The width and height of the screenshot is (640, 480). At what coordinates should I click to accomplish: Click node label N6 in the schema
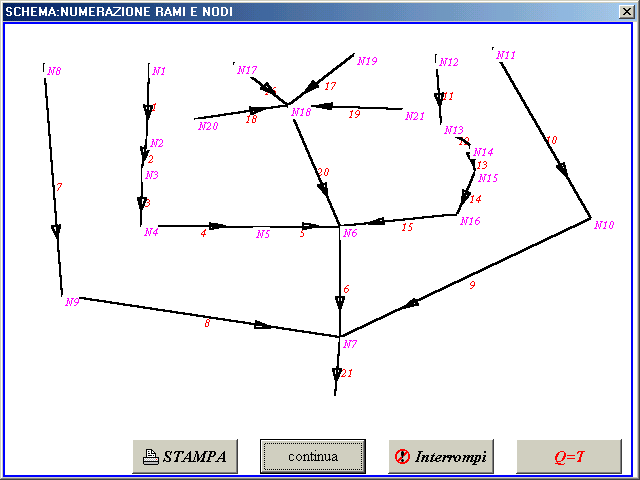point(350,234)
